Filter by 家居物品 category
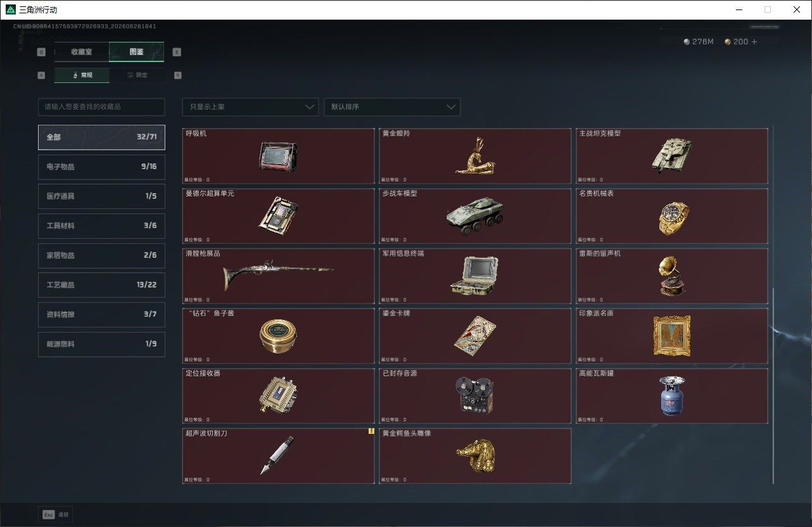The height and width of the screenshot is (527, 812). 101,255
